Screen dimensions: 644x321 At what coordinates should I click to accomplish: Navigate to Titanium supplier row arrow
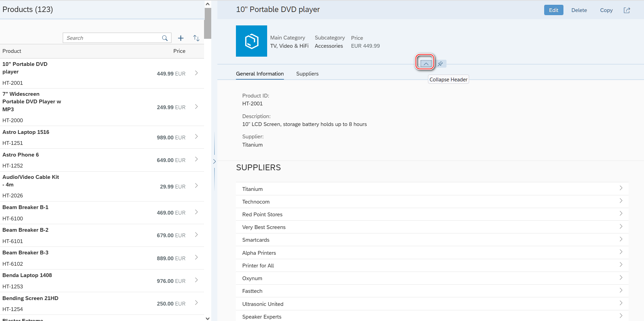[621, 188]
